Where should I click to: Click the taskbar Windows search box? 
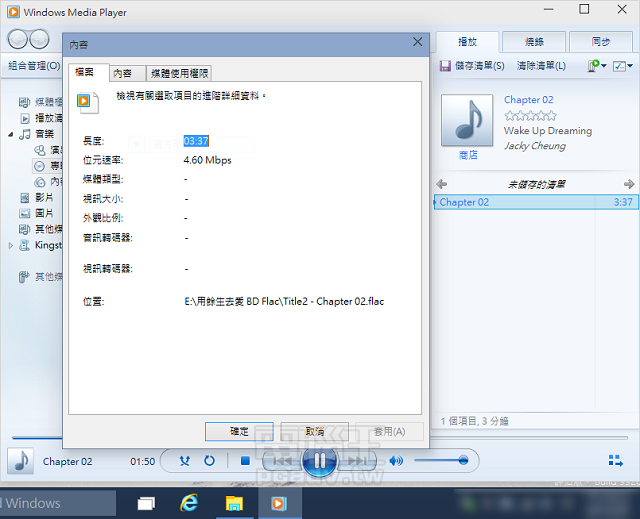[x=58, y=503]
